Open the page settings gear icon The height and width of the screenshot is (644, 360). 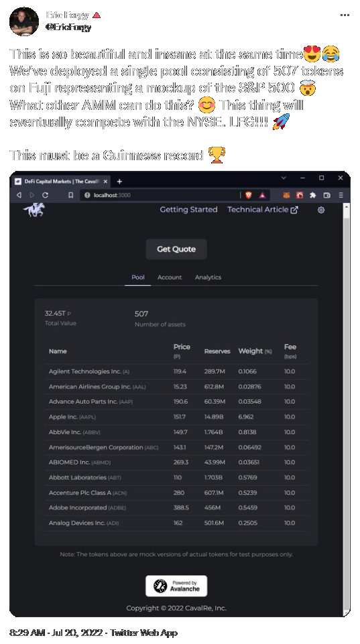pyautogui.click(x=321, y=210)
